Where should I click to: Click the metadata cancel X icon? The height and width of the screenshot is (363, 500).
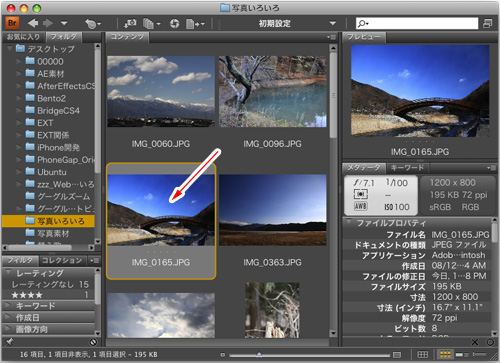click(475, 342)
